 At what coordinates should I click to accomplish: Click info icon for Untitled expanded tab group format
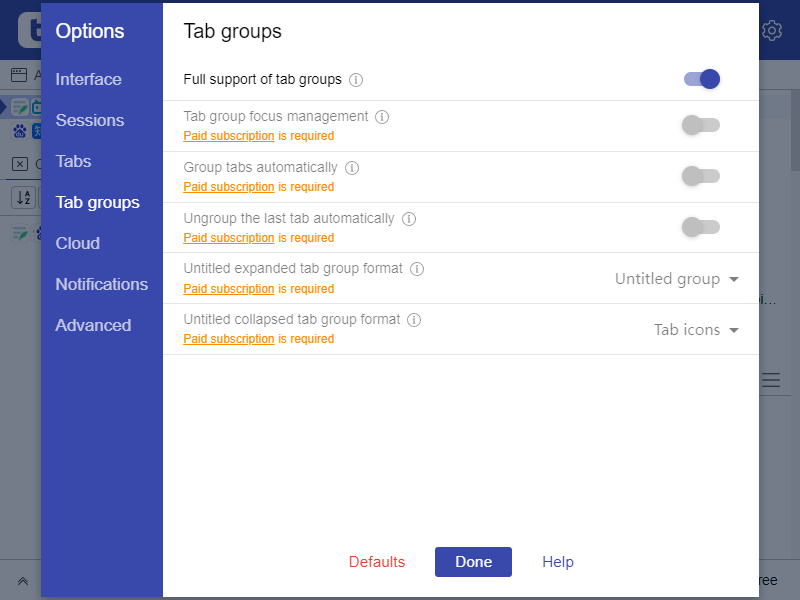click(417, 269)
